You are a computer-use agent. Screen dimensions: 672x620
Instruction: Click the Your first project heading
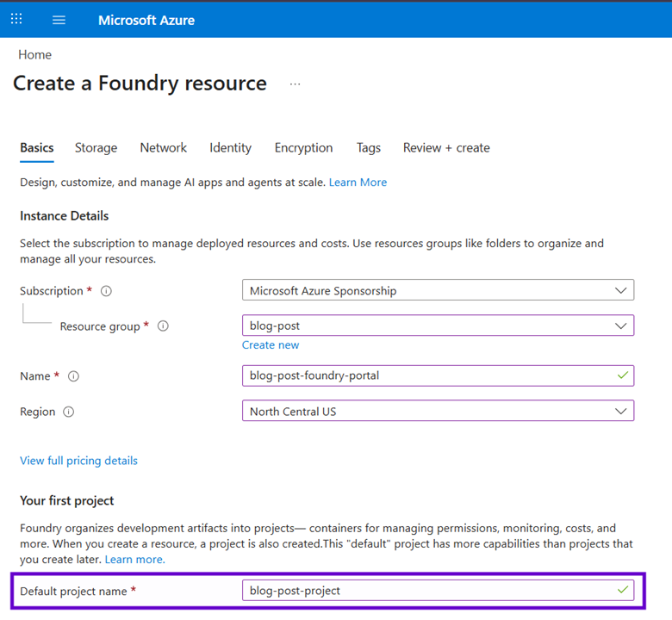coord(67,500)
